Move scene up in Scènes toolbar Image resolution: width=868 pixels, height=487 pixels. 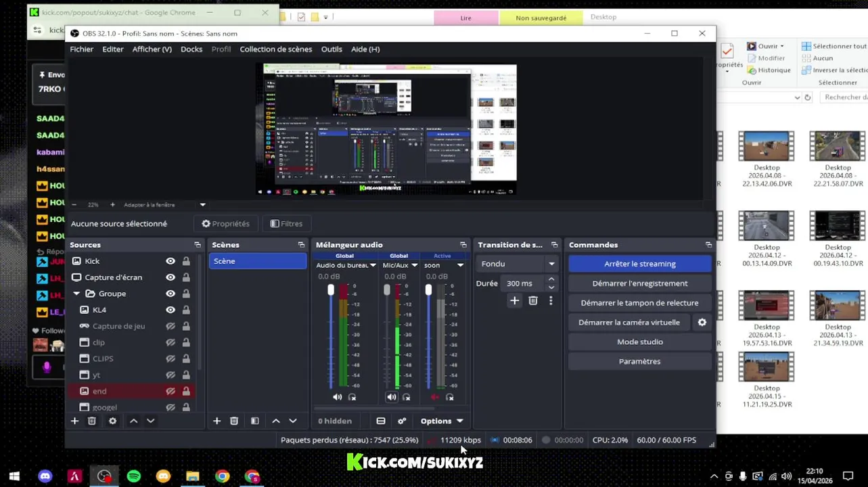(x=276, y=421)
